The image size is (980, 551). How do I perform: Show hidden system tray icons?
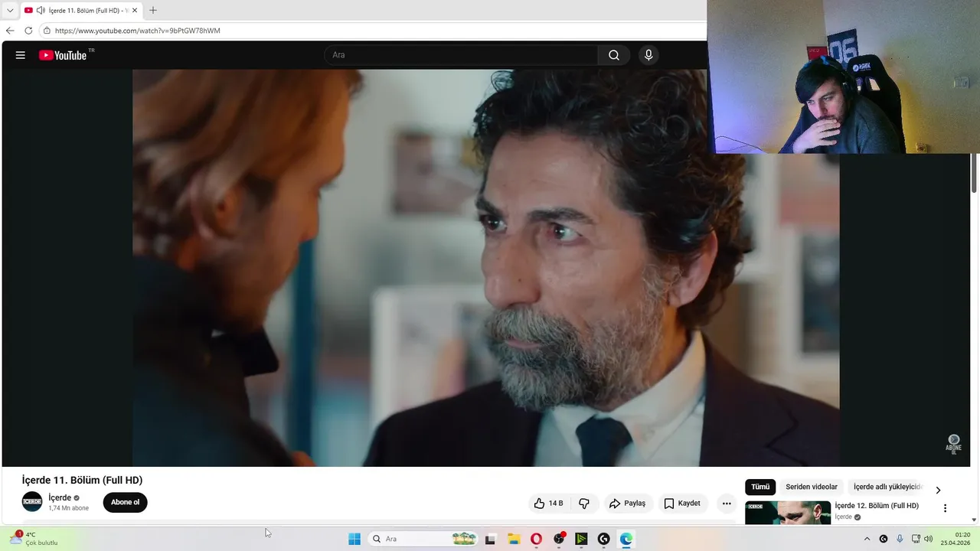click(867, 539)
